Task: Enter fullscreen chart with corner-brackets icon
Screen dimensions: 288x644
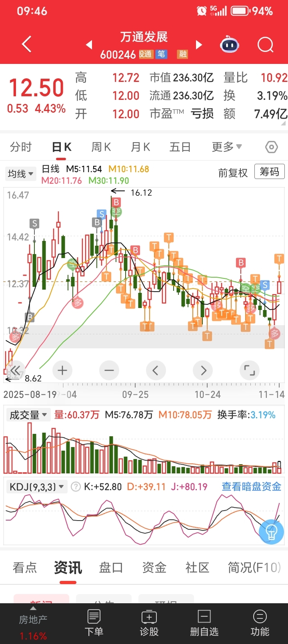Action: click(250, 371)
